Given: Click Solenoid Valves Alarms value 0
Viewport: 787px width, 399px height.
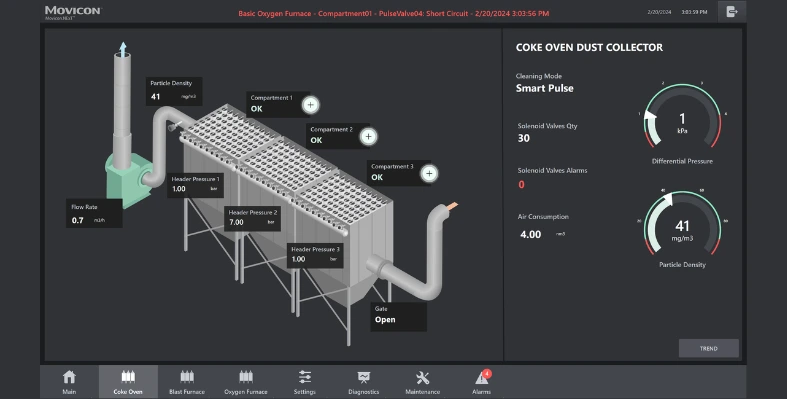Looking at the screenshot, I should [x=521, y=185].
